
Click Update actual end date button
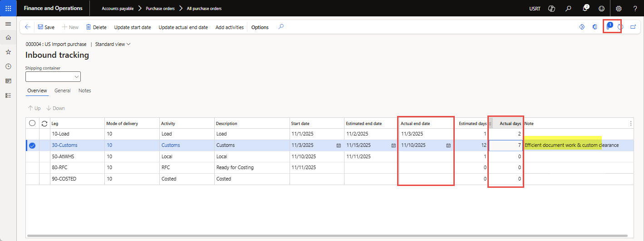tap(183, 27)
